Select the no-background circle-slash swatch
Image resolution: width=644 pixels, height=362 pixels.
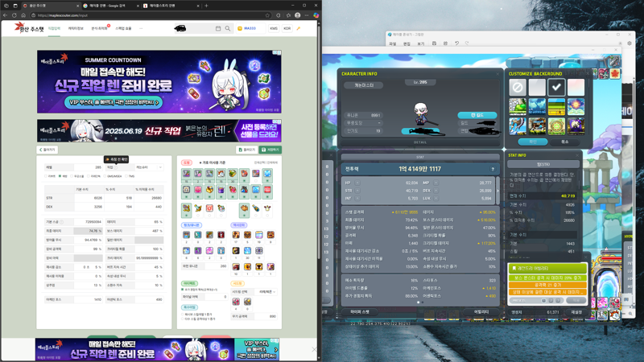tap(518, 88)
